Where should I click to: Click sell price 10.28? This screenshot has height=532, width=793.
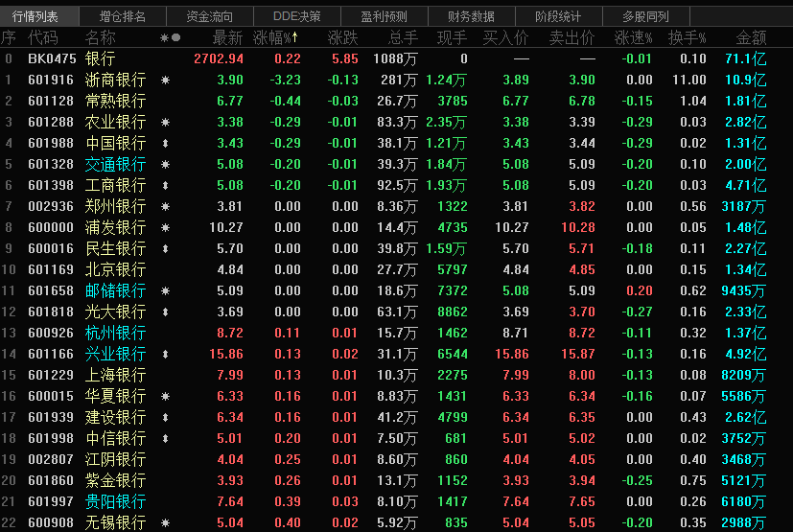pyautogui.click(x=578, y=227)
